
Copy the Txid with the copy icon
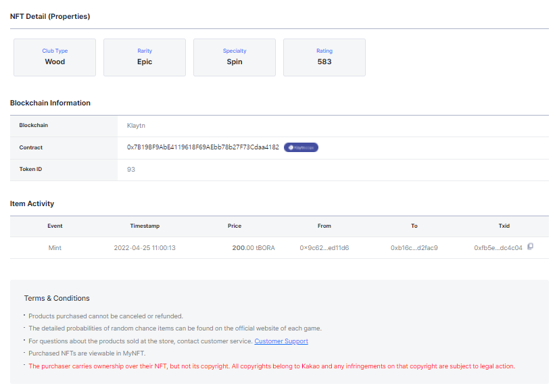click(x=530, y=246)
